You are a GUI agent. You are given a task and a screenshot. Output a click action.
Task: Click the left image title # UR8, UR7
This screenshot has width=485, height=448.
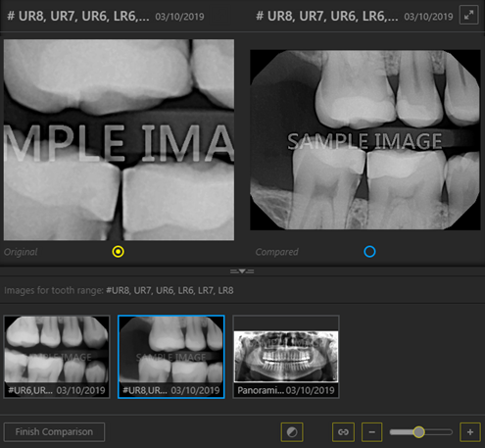[x=78, y=16]
